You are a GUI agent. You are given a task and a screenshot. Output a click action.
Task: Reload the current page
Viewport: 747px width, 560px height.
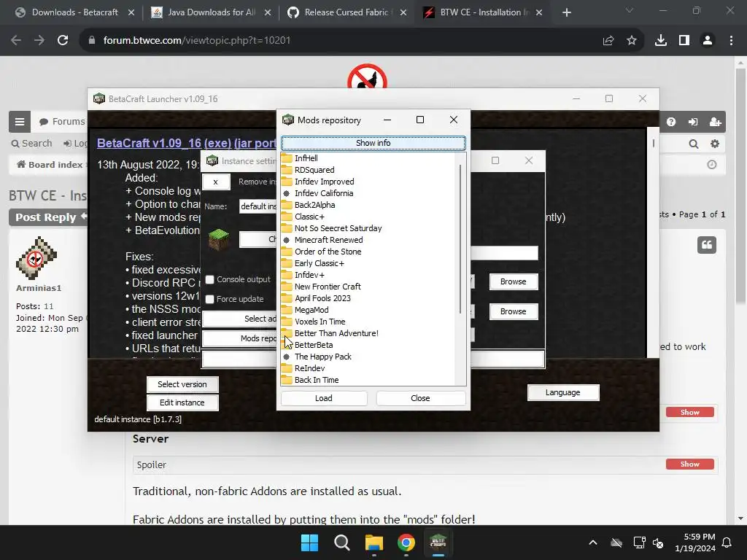pos(63,41)
